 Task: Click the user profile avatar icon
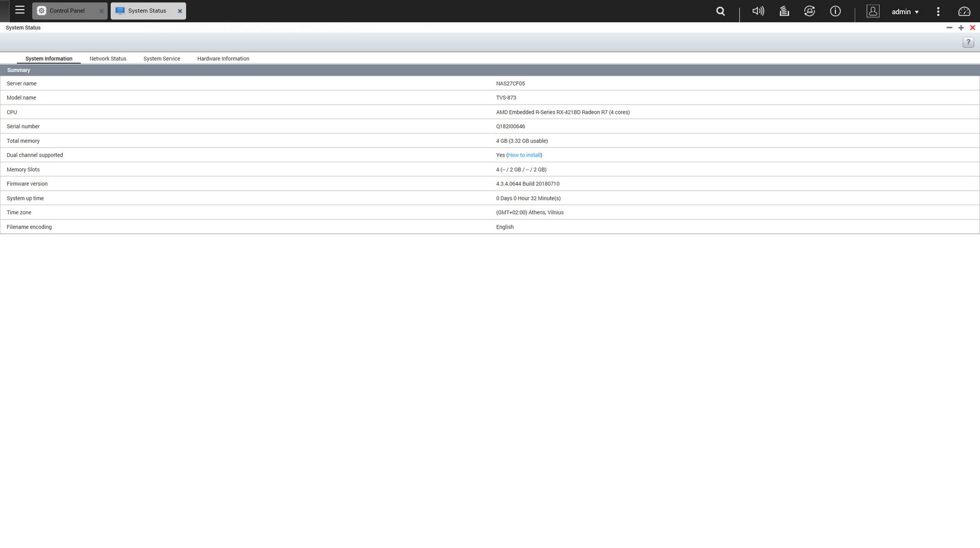click(873, 11)
